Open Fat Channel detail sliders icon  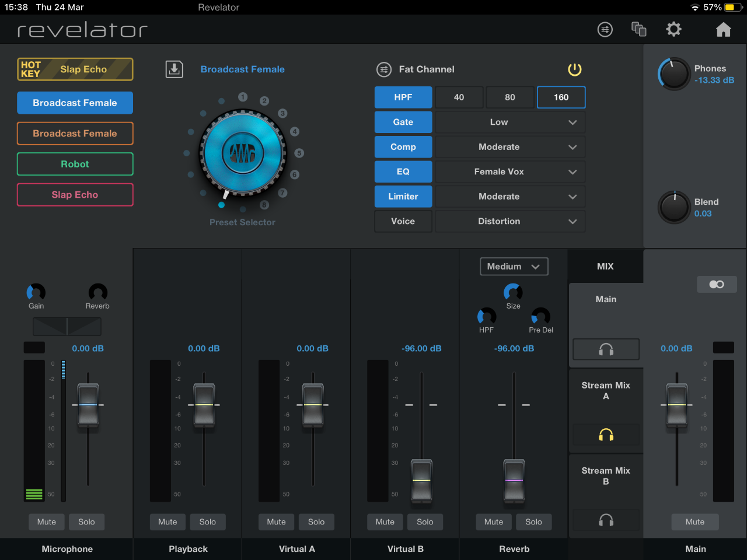coord(383,69)
